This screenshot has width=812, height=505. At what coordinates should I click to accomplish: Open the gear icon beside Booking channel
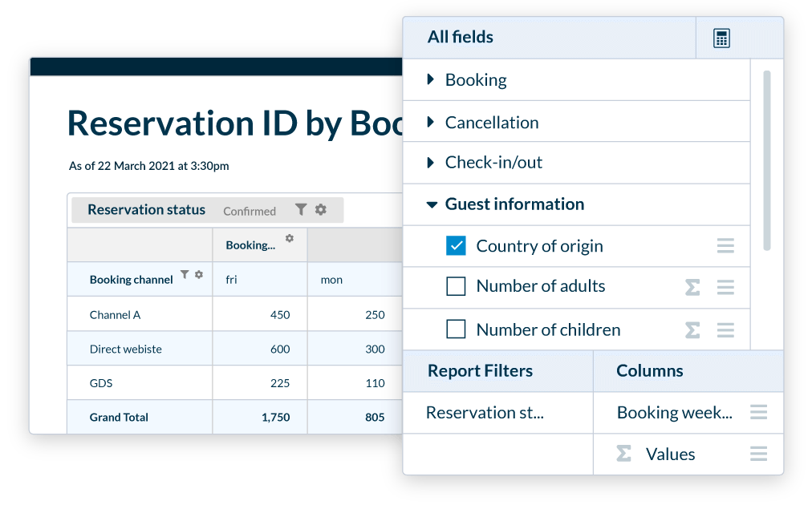coord(199,274)
